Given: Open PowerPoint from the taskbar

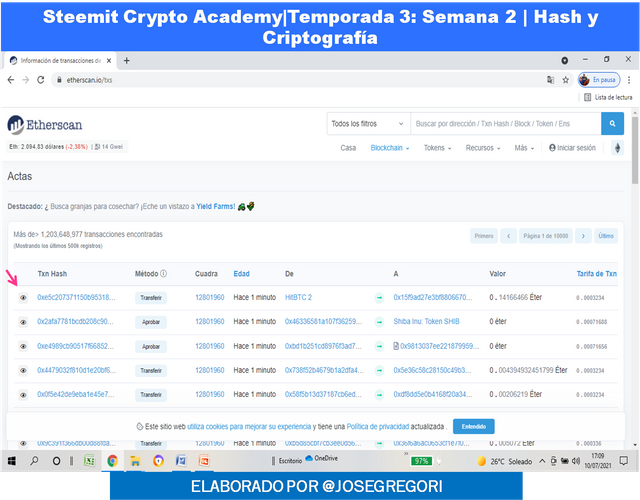Looking at the screenshot, I should pyautogui.click(x=204, y=461).
